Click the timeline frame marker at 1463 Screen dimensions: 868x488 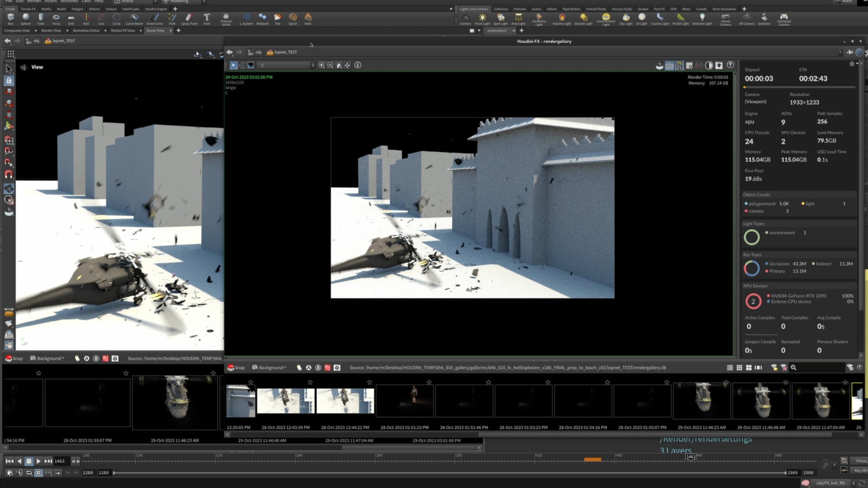click(x=691, y=457)
